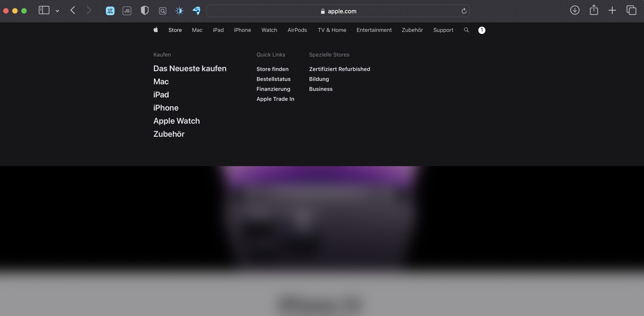Open the Store finden quick link
The width and height of the screenshot is (644, 316).
coord(272,69)
